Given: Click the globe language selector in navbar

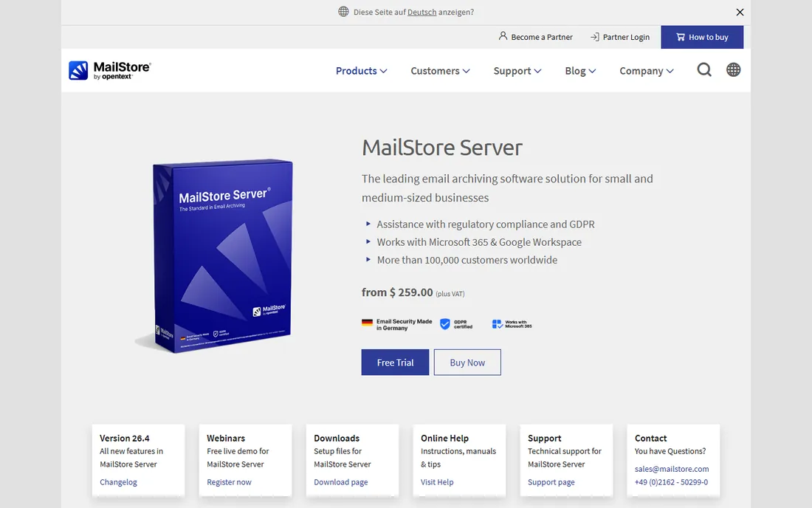Looking at the screenshot, I should (x=733, y=69).
